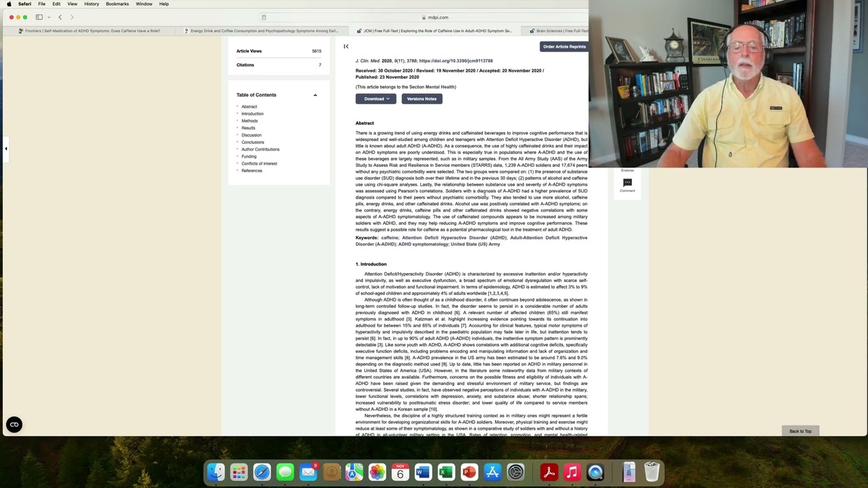The height and width of the screenshot is (488, 868).
Task: Switch to Brain Sciences Free Full-Text tab
Action: click(557, 30)
